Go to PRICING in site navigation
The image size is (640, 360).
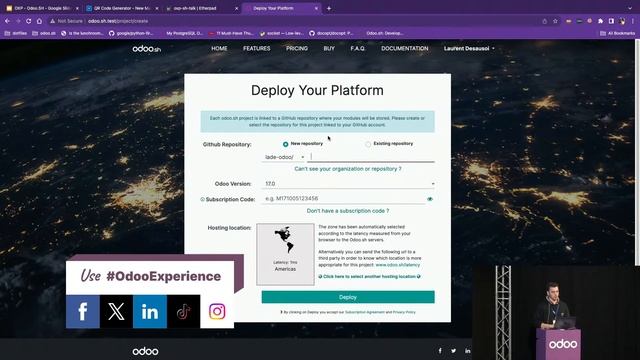297,49
